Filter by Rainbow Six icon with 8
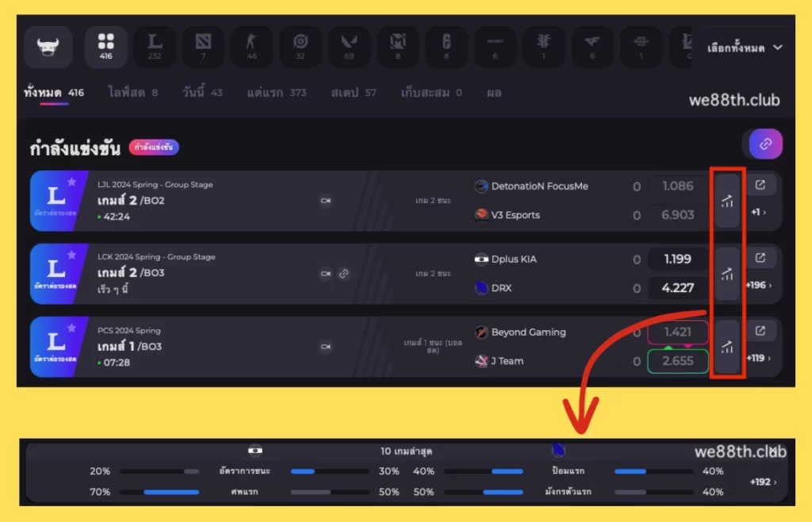The width and height of the screenshot is (812, 522). pyautogui.click(x=446, y=47)
